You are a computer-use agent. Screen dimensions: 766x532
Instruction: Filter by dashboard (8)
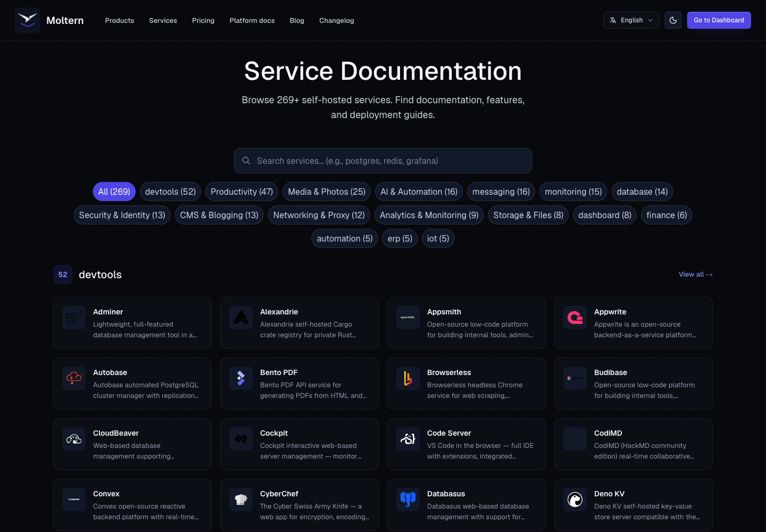[x=605, y=215]
